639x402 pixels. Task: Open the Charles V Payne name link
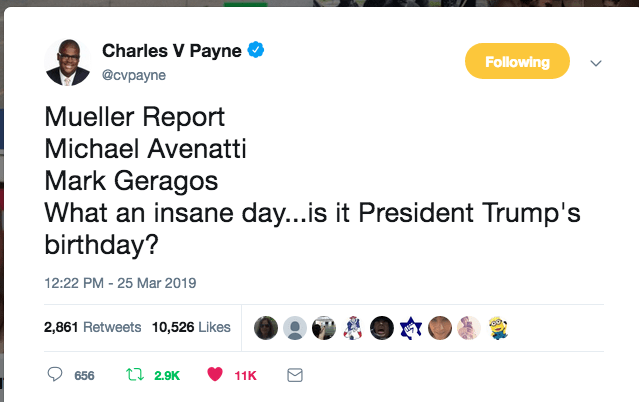click(x=172, y=50)
